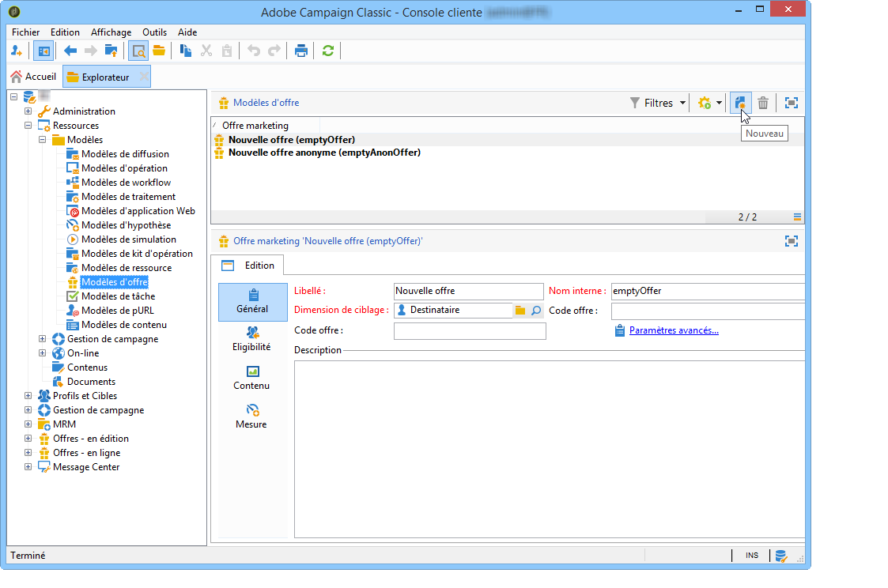Open Général section in offer editor
This screenshot has width=888, height=588.
tap(252, 302)
